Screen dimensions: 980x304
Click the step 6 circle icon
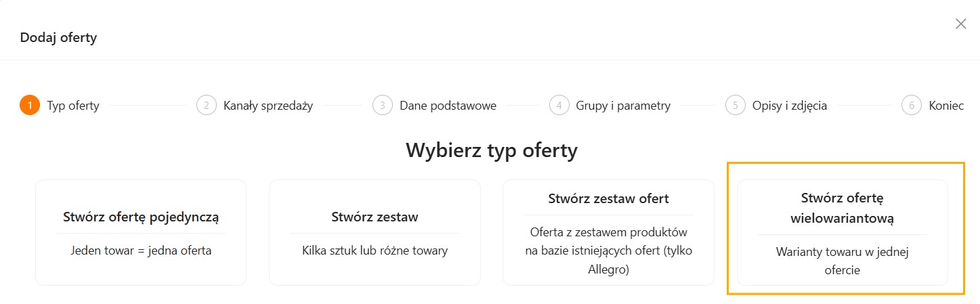tap(912, 106)
